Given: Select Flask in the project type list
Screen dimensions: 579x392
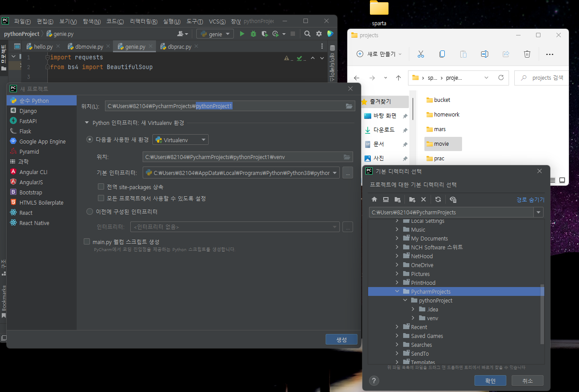Looking at the screenshot, I should (x=42, y=131).
